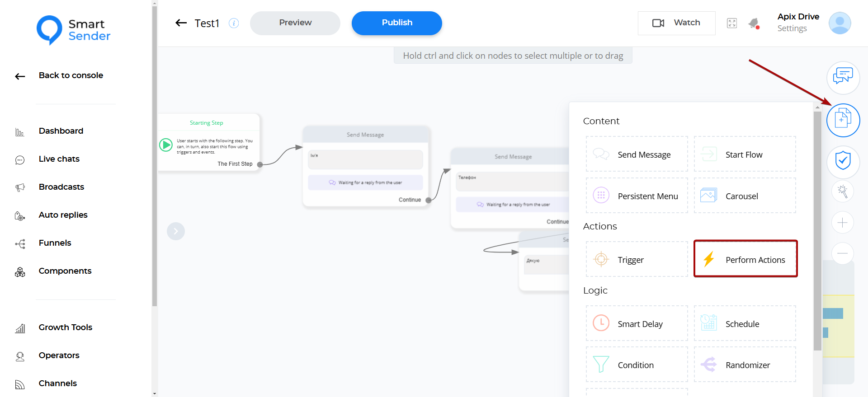868x397 pixels.
Task: Add a Send Message block
Action: (x=637, y=154)
